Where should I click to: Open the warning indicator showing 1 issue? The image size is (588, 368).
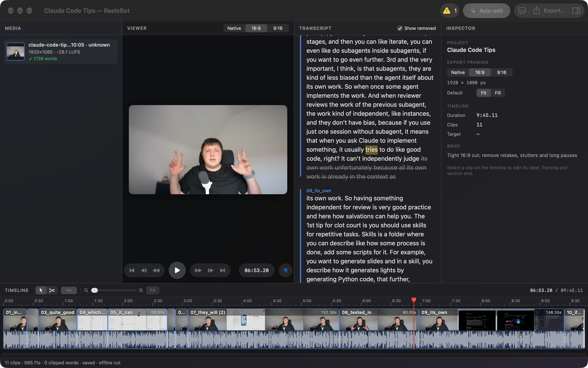coord(450,11)
